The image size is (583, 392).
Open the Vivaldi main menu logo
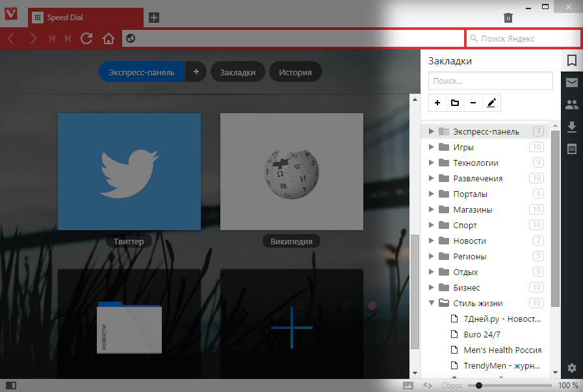click(11, 14)
